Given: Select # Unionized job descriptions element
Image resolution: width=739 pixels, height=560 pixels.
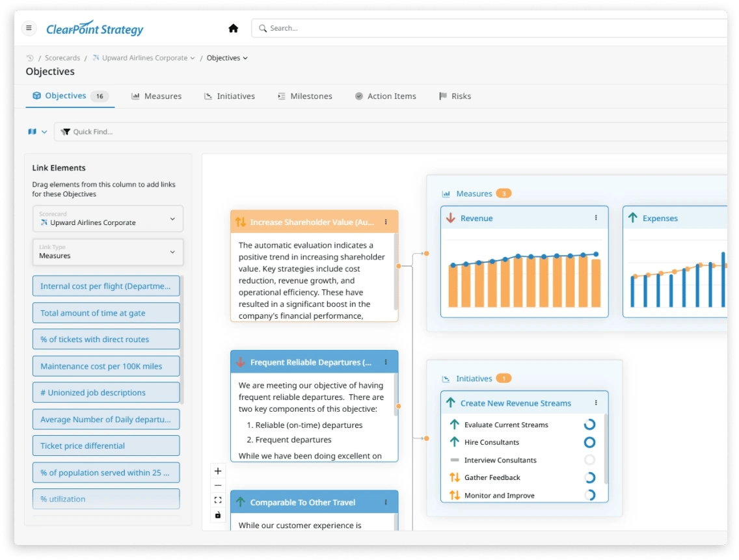Looking at the screenshot, I should (x=106, y=393).
